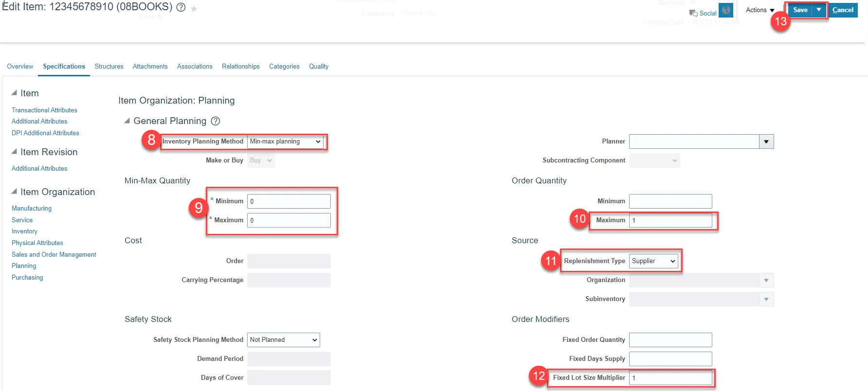The height and width of the screenshot is (391, 868).
Task: Collapse the Item Revision sidebar group
Action: 14,152
